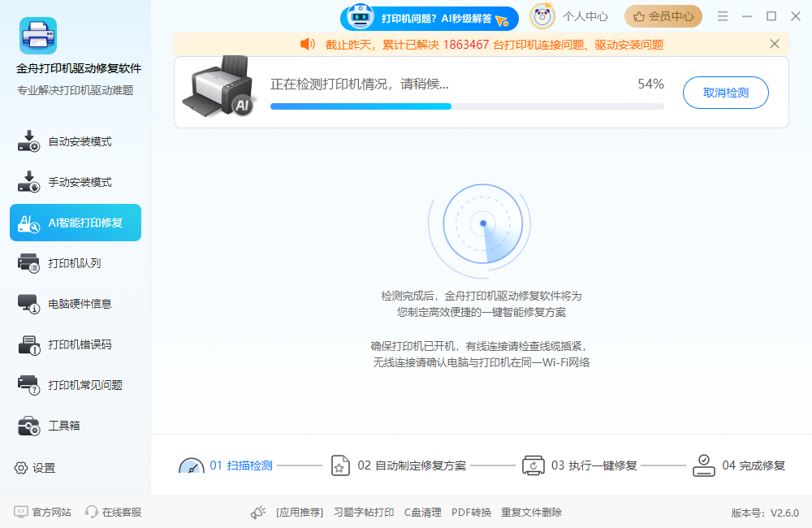Open the 会员中心 membership center
Screen dimensions: 812x528
pos(663,16)
